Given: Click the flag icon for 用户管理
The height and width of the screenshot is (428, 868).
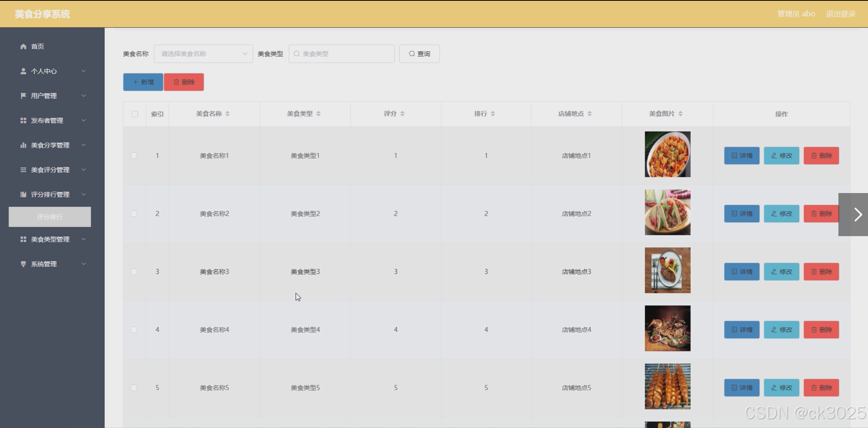Looking at the screenshot, I should click(x=23, y=96).
